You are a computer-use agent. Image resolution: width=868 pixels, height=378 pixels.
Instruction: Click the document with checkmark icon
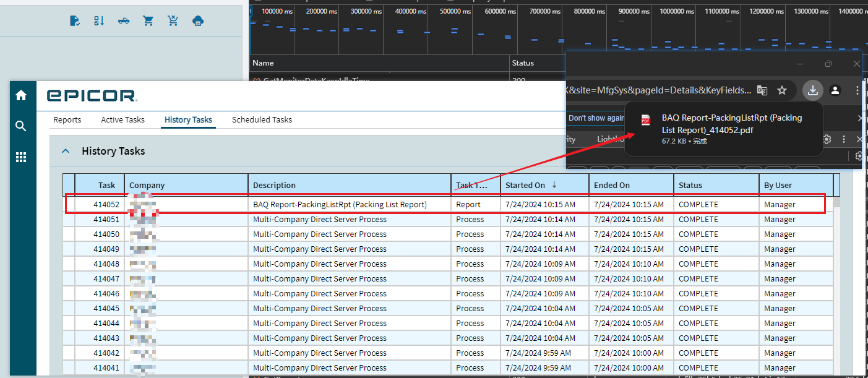pos(75,21)
